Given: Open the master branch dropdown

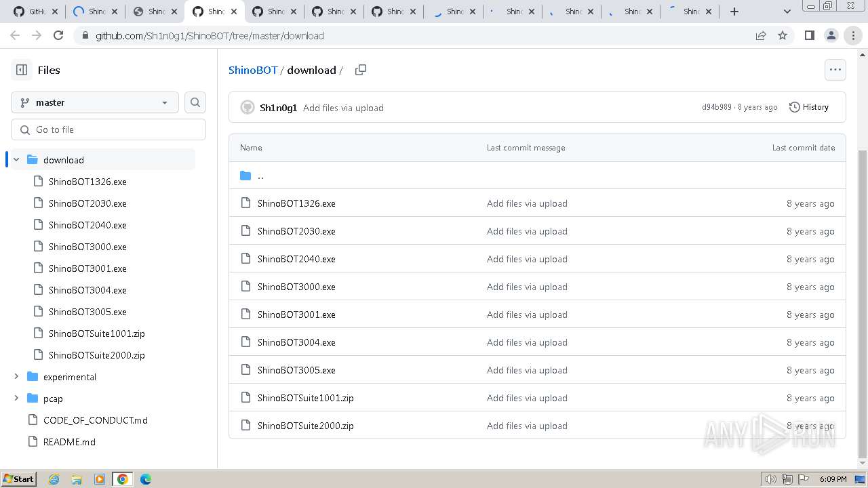Looking at the screenshot, I should (95, 102).
